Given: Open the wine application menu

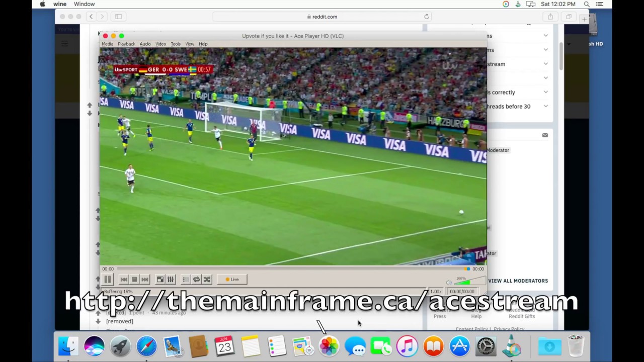Looking at the screenshot, I should (x=60, y=4).
